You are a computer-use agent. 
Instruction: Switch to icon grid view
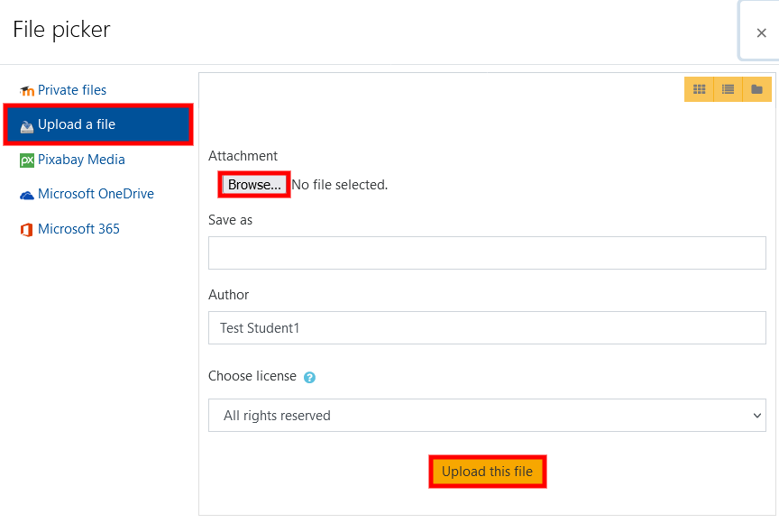[699, 89]
